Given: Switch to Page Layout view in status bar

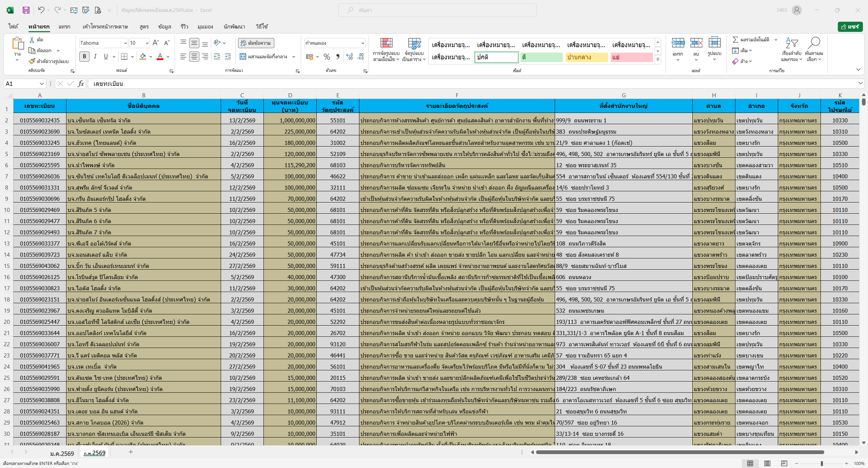Looking at the screenshot, I should (767, 463).
